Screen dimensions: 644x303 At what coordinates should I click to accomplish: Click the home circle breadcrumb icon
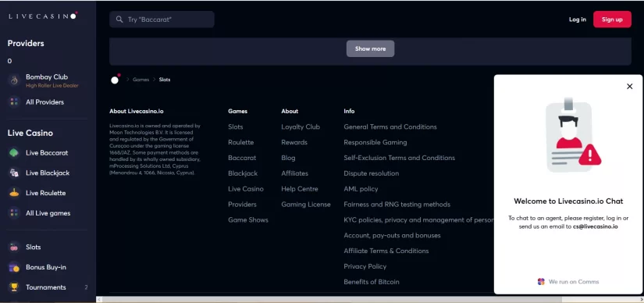point(116,80)
